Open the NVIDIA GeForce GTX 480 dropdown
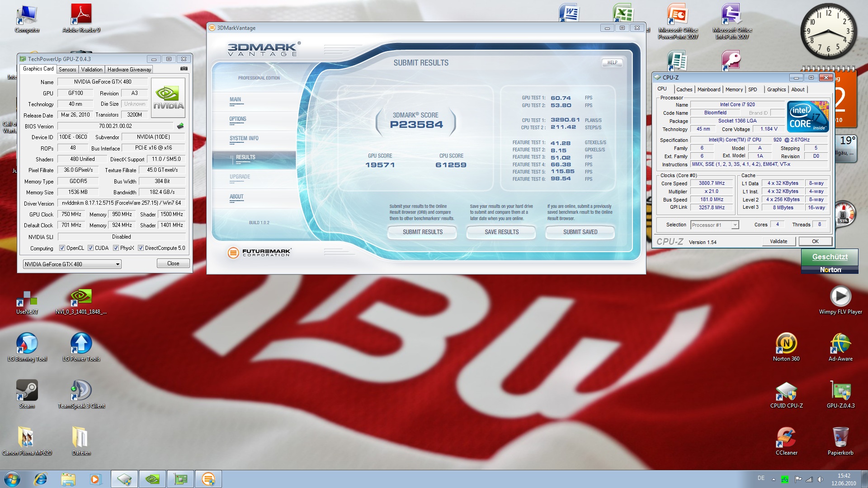This screenshot has width=868, height=488. pyautogui.click(x=72, y=264)
